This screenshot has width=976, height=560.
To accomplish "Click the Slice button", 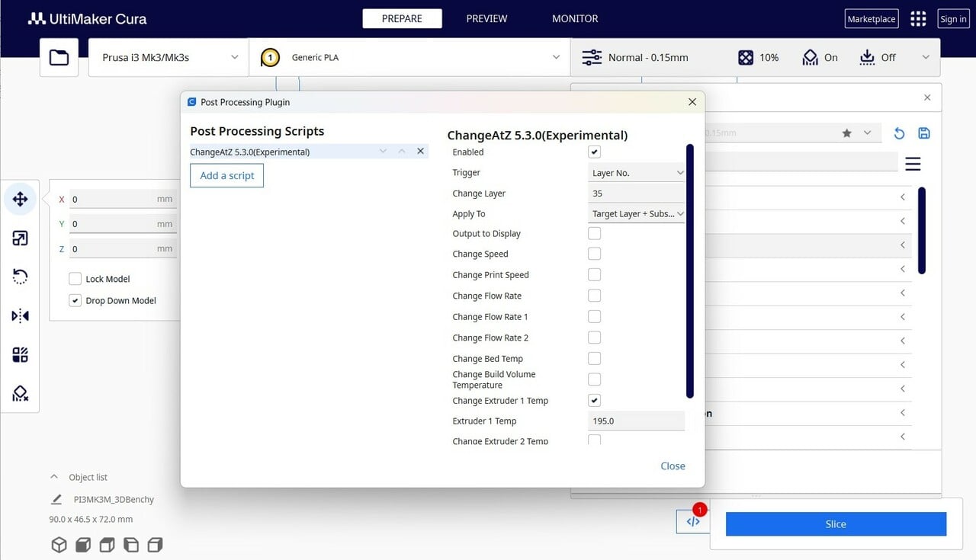I will point(836,524).
